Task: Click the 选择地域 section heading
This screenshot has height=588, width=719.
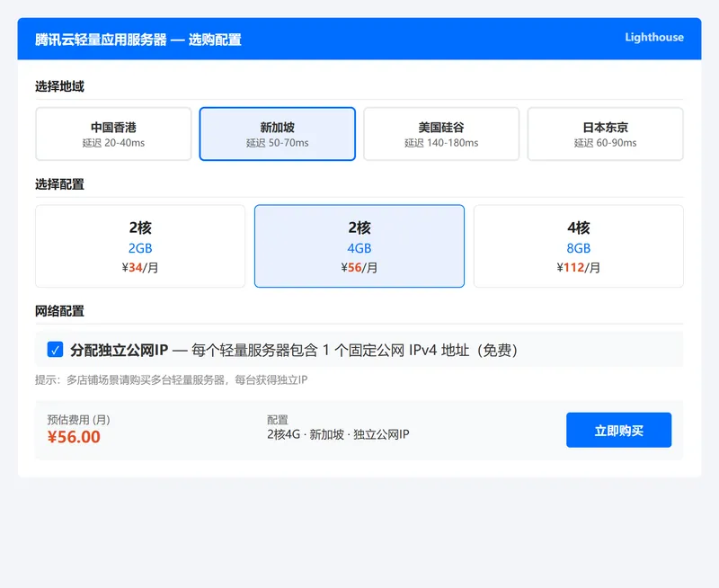Action: [59, 86]
